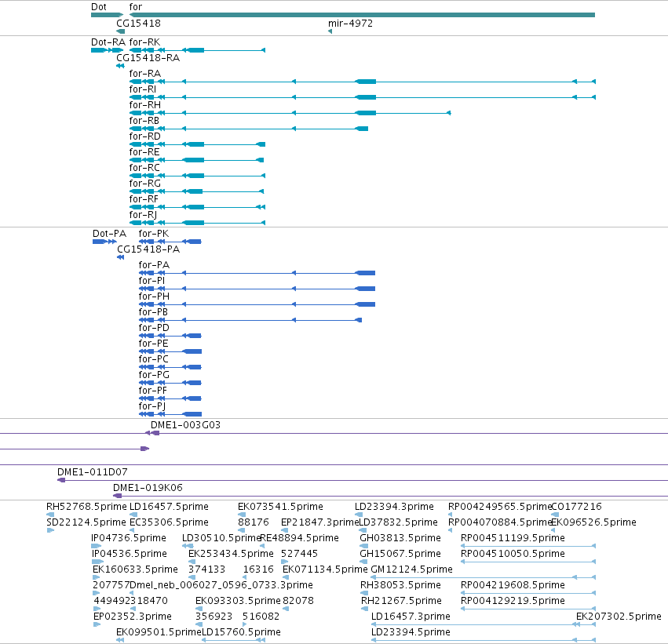Select the for-PF protein label
Viewport: 668px width, 644px height.
[x=152, y=391]
